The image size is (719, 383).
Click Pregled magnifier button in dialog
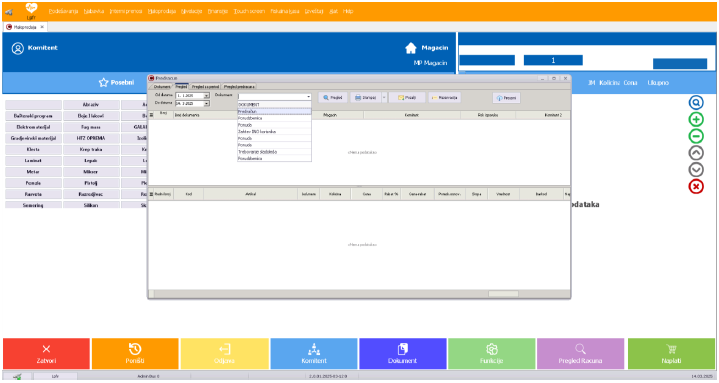point(332,98)
